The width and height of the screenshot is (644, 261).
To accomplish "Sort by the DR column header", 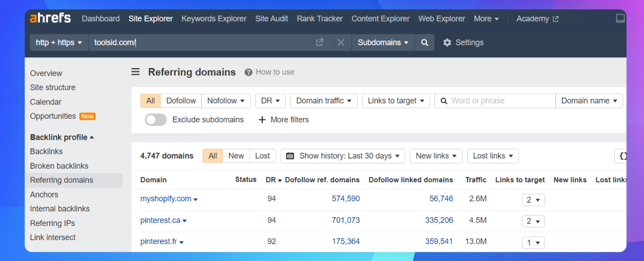I will coord(273,180).
